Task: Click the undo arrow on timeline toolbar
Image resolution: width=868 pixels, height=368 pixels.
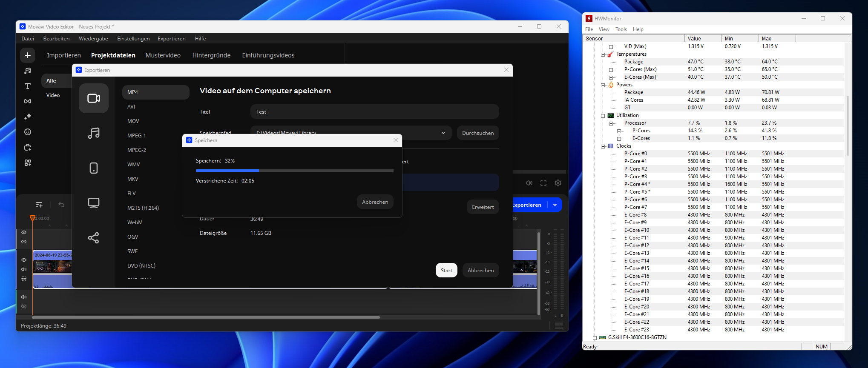Action: point(61,205)
